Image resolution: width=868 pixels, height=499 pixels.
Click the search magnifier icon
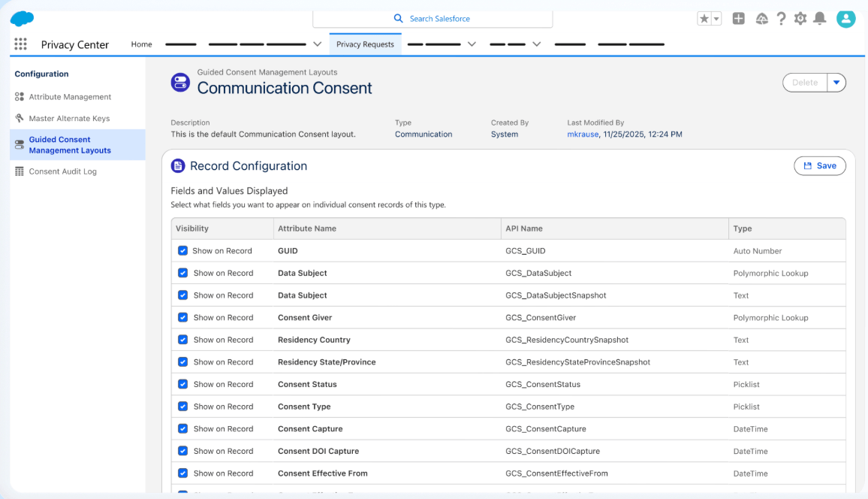coord(398,18)
